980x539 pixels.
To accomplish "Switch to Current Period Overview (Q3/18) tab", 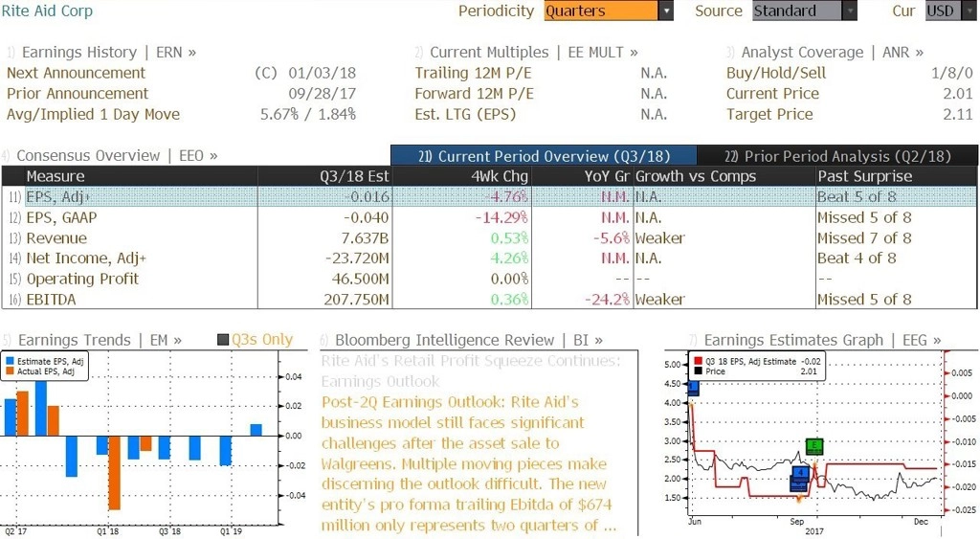I will [x=544, y=156].
